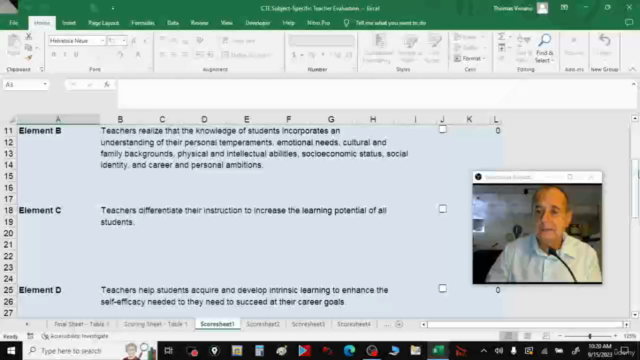Open the File menu tab

13,23
